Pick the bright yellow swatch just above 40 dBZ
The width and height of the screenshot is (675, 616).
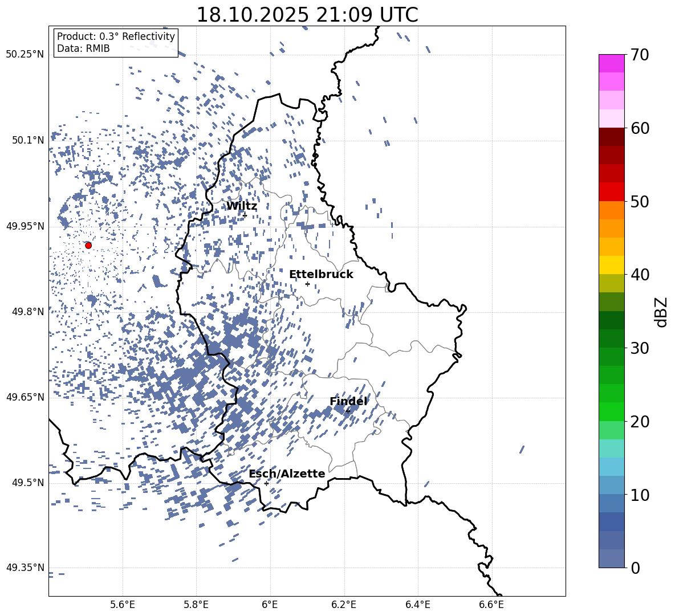(612, 265)
